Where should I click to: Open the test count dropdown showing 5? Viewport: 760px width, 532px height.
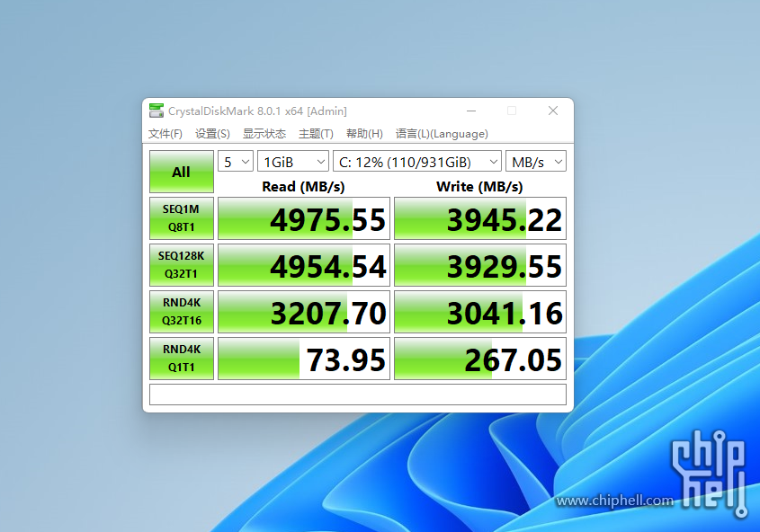[x=236, y=161]
